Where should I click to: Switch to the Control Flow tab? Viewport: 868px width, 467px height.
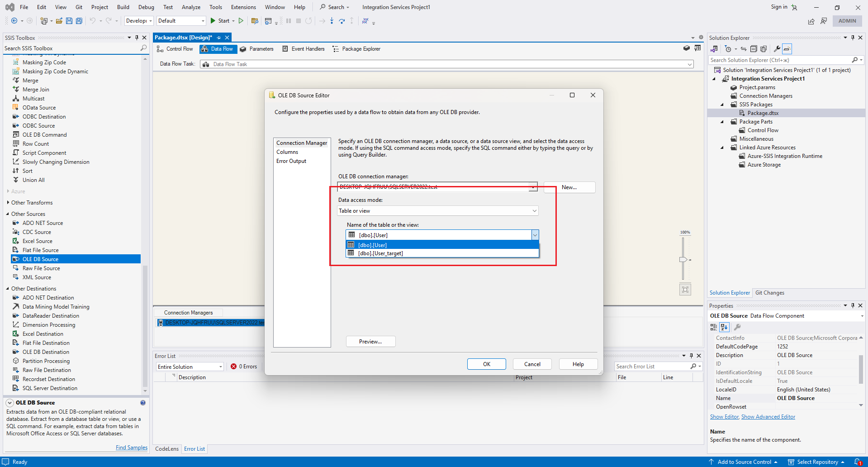pos(175,49)
